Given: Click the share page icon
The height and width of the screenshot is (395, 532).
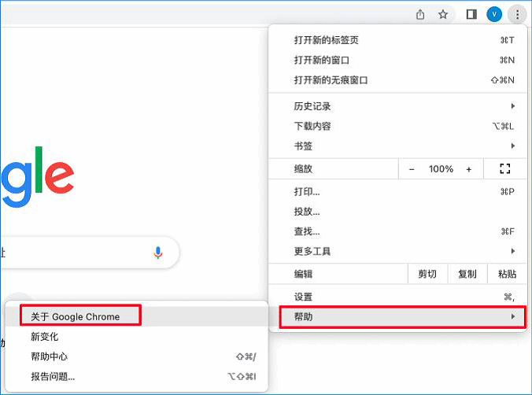Looking at the screenshot, I should click(x=420, y=14).
